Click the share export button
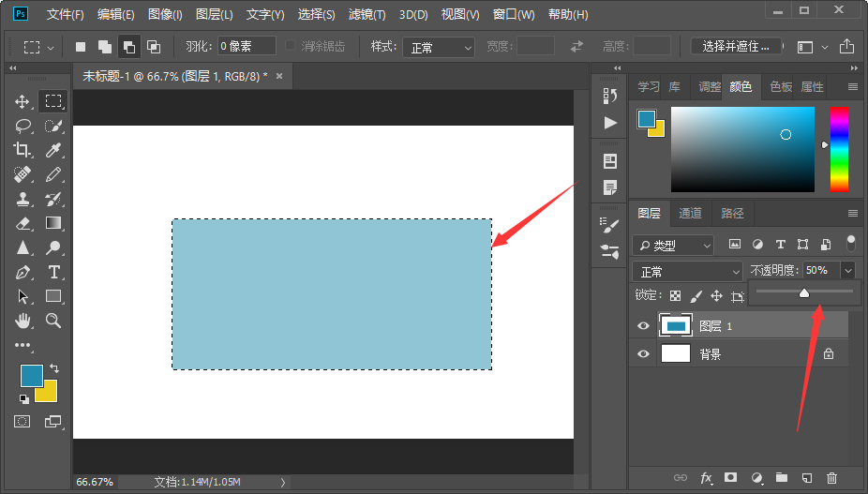868x494 pixels. 846,47
